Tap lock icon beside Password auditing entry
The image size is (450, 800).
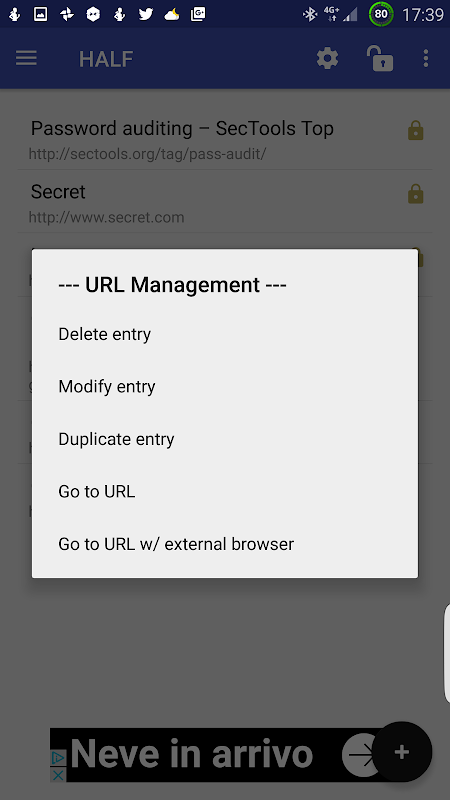pos(416,131)
